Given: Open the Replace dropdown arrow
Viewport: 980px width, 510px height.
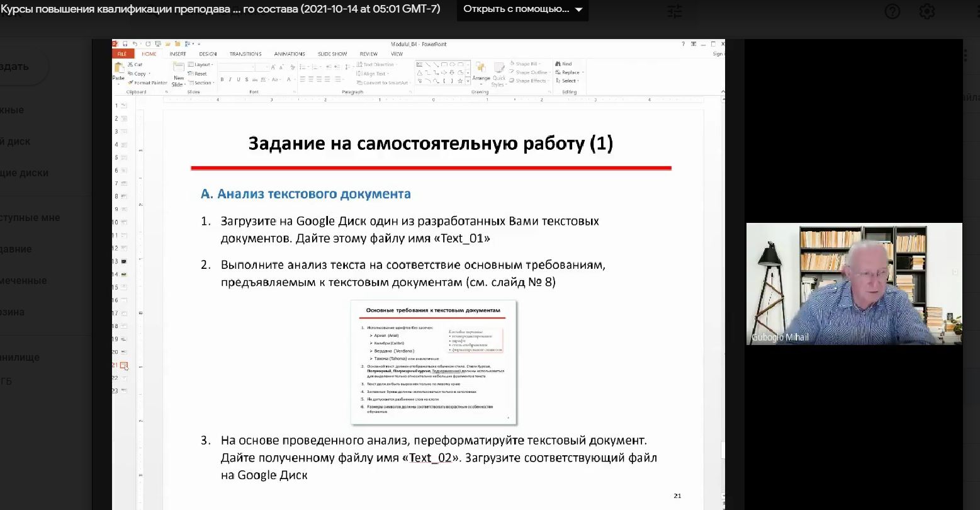Looking at the screenshot, I should tap(583, 72).
